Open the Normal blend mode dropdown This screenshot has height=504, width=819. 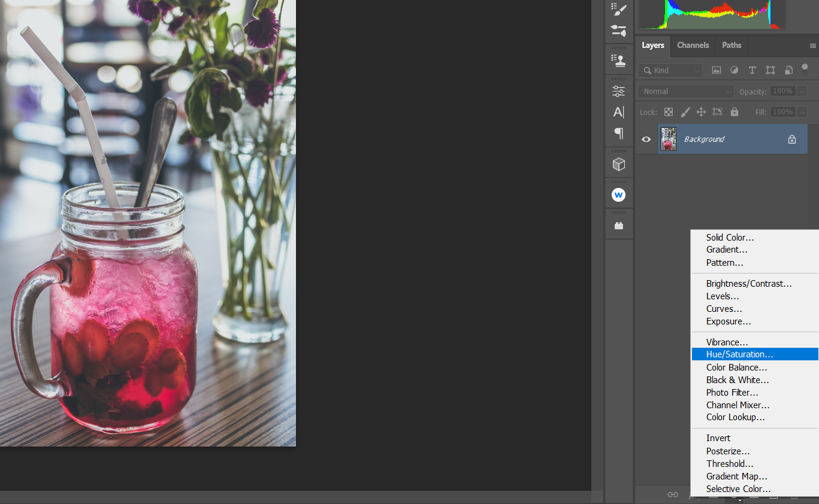tap(685, 92)
